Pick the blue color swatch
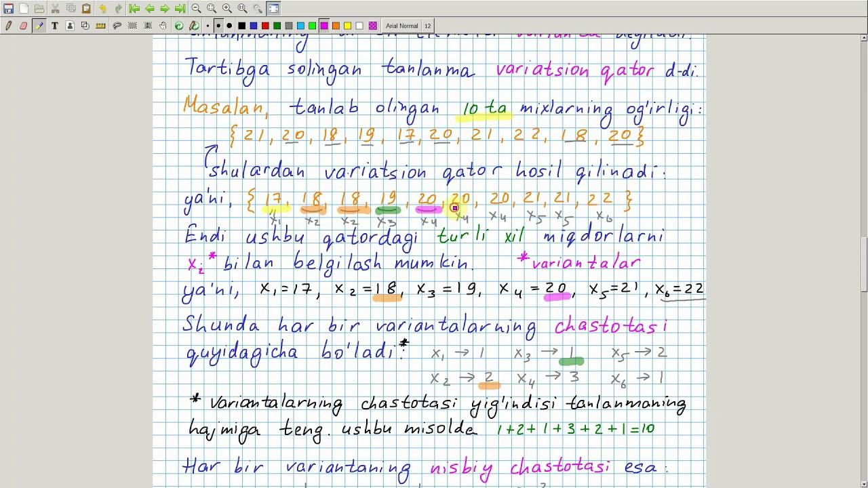868x488 pixels. [254, 26]
